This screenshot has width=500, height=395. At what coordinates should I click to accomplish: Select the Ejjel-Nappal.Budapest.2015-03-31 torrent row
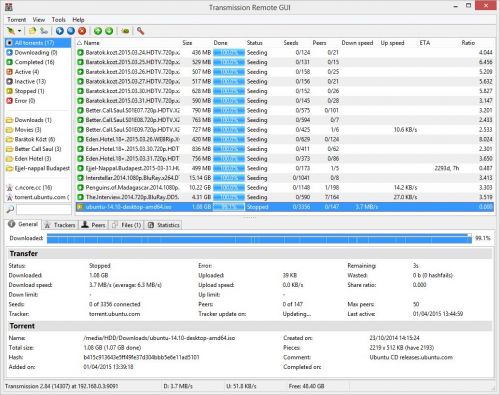click(x=285, y=168)
